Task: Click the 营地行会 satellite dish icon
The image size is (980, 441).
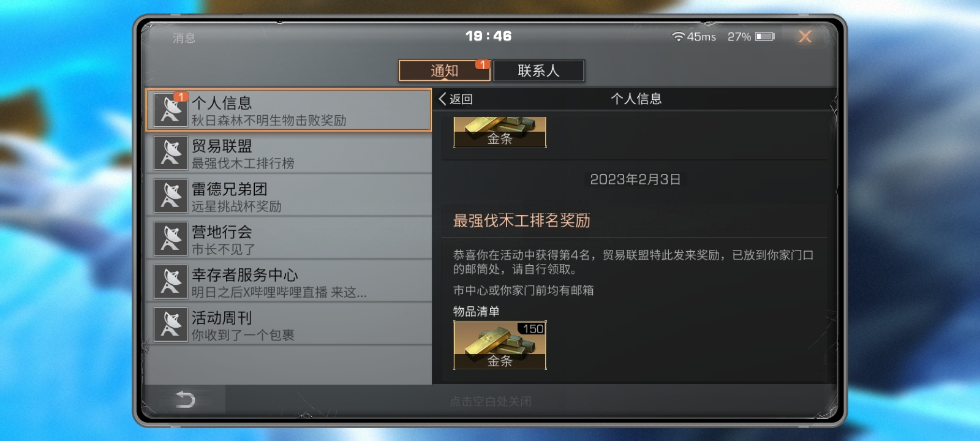Action: [x=170, y=239]
